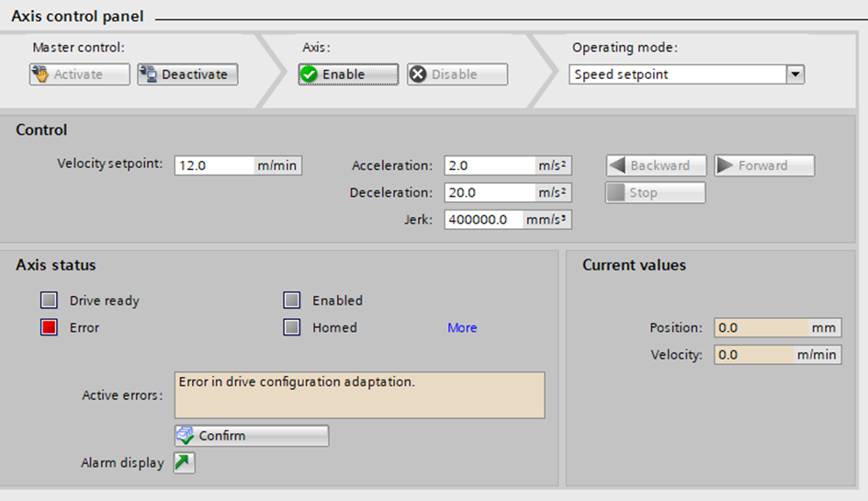The width and height of the screenshot is (868, 501).
Task: Open the More status link
Action: [x=462, y=327]
